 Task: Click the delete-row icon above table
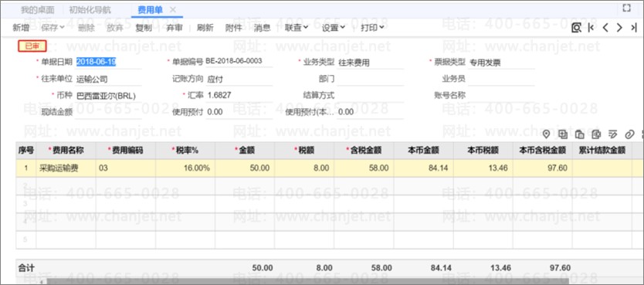coord(596,134)
